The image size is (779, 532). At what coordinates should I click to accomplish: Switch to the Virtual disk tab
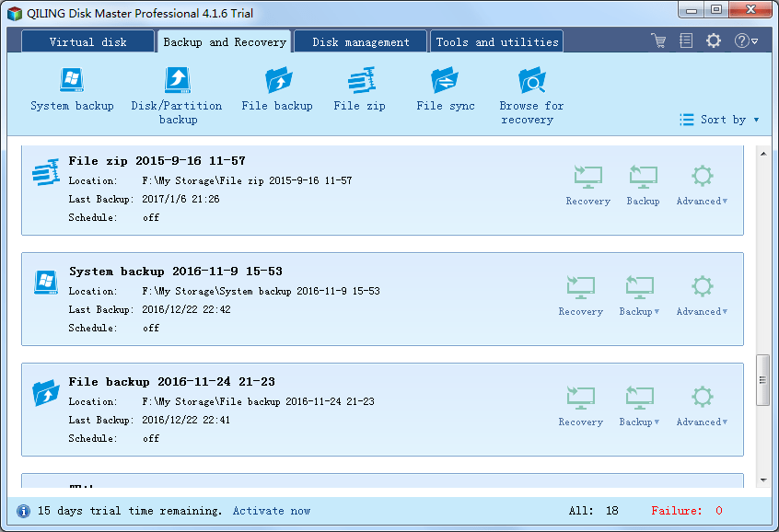[87, 41]
